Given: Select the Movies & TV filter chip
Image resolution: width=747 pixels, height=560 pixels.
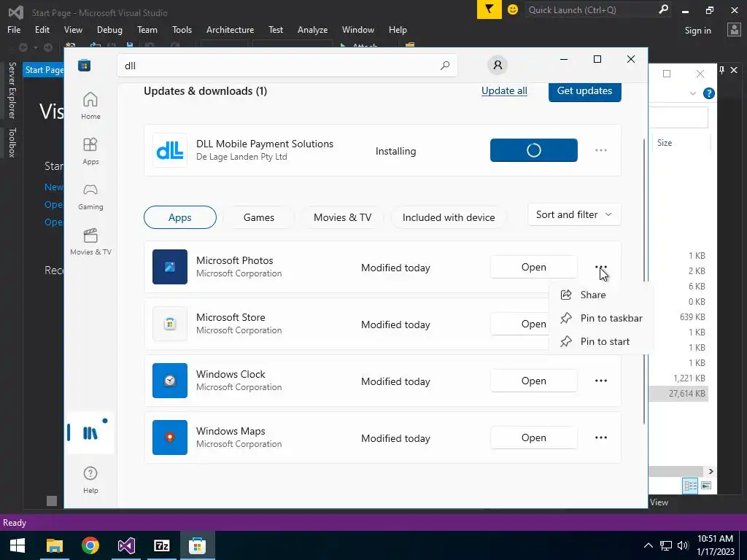Looking at the screenshot, I should click(342, 217).
